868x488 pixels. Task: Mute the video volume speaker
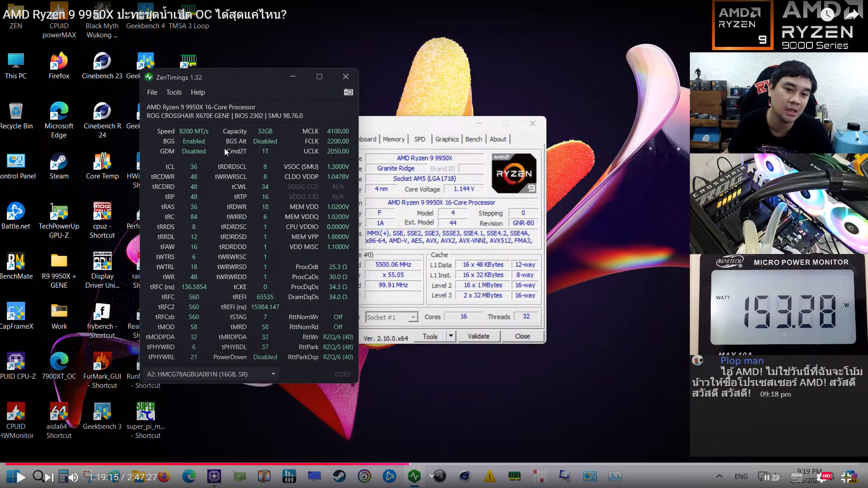73,477
